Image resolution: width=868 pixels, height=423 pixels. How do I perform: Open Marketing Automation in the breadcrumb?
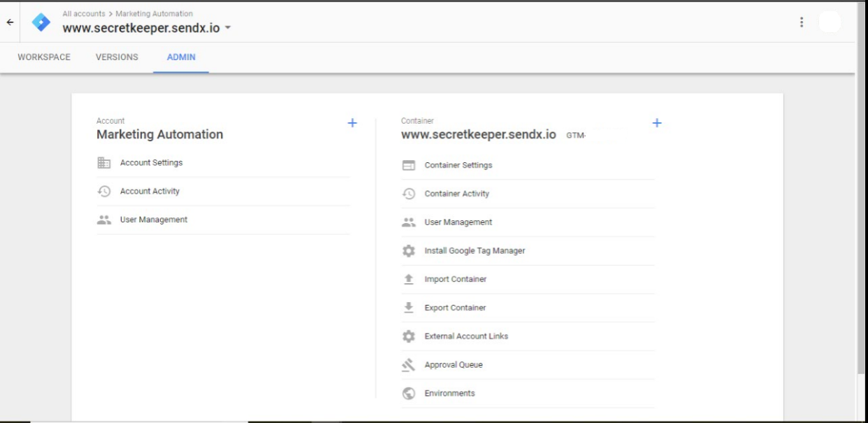tap(154, 14)
